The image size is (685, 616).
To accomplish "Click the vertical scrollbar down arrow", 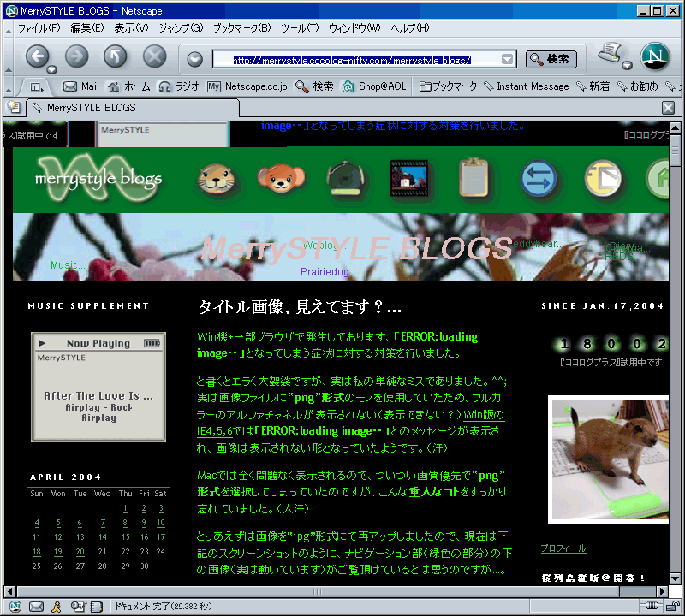I will pos(675,579).
